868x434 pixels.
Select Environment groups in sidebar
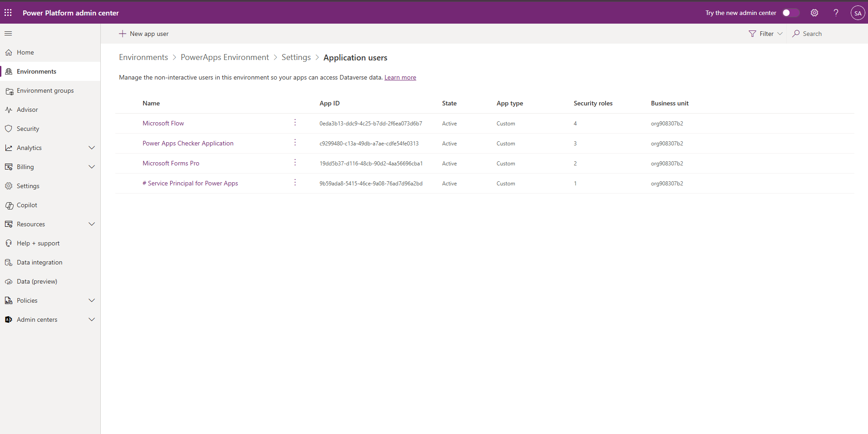50,90
